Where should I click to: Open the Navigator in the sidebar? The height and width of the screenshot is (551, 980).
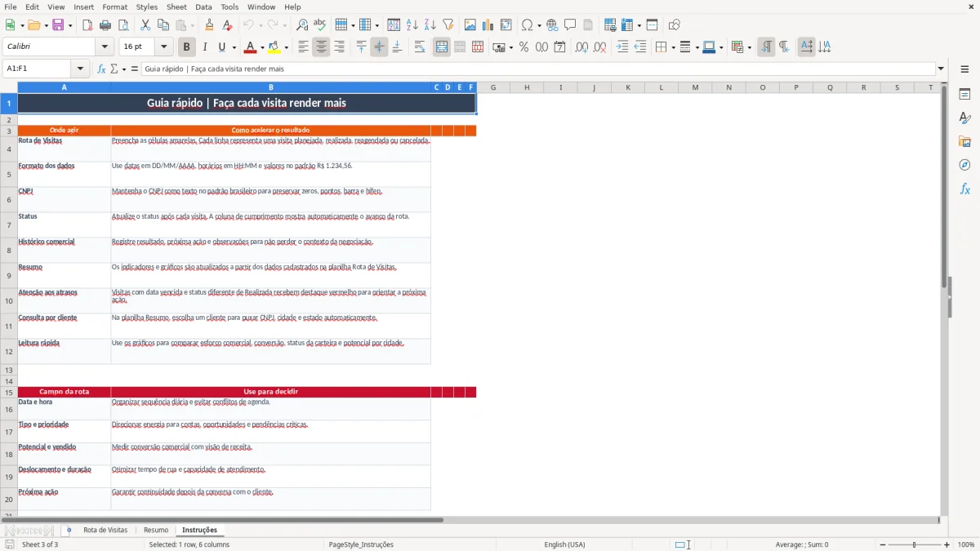coord(964,165)
